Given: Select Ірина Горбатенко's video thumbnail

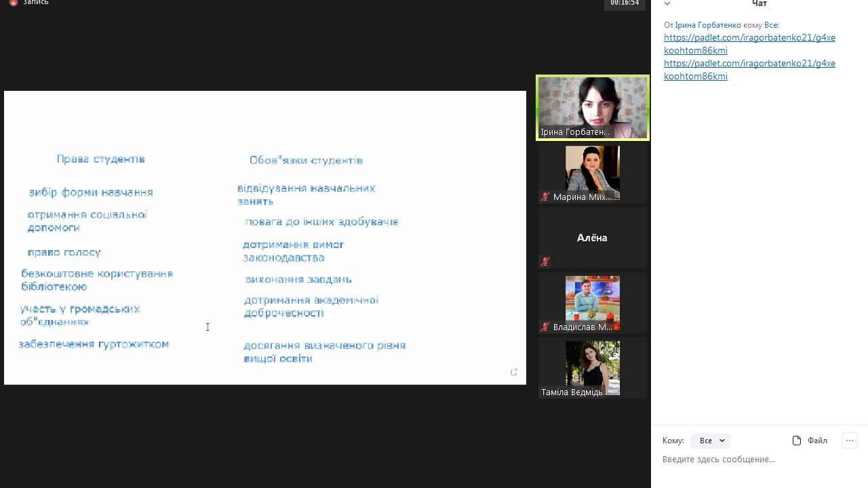Looking at the screenshot, I should [593, 107].
